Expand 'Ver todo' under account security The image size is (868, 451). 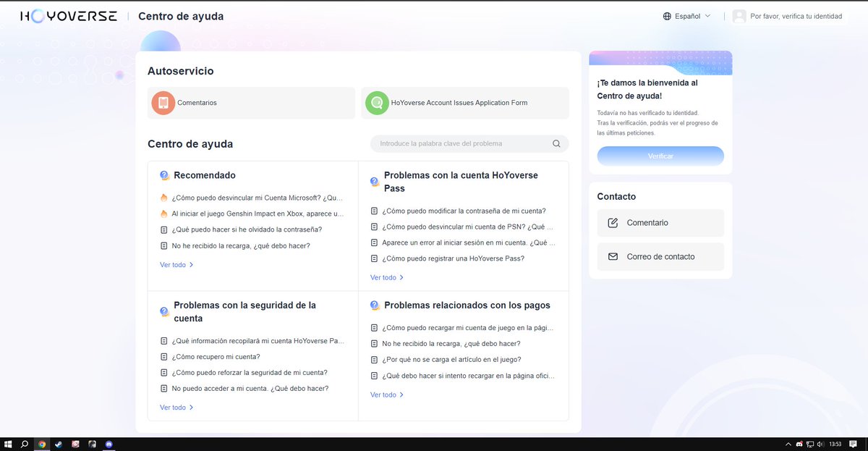pos(176,408)
